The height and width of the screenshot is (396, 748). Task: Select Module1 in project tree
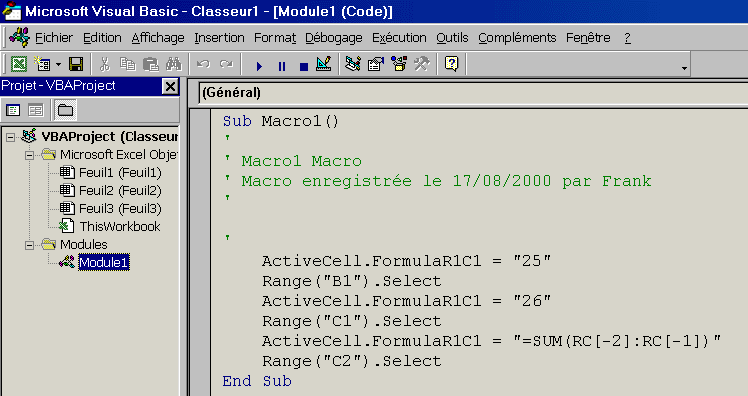104,262
